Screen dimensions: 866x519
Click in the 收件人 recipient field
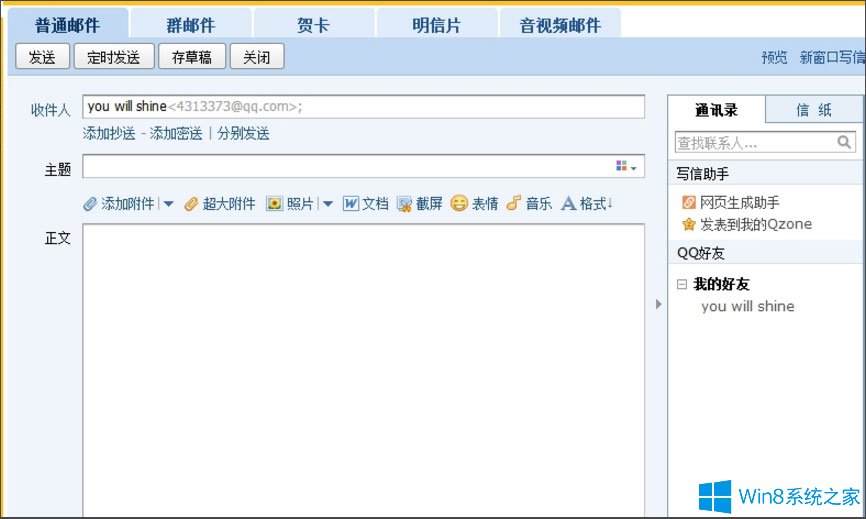[363, 107]
